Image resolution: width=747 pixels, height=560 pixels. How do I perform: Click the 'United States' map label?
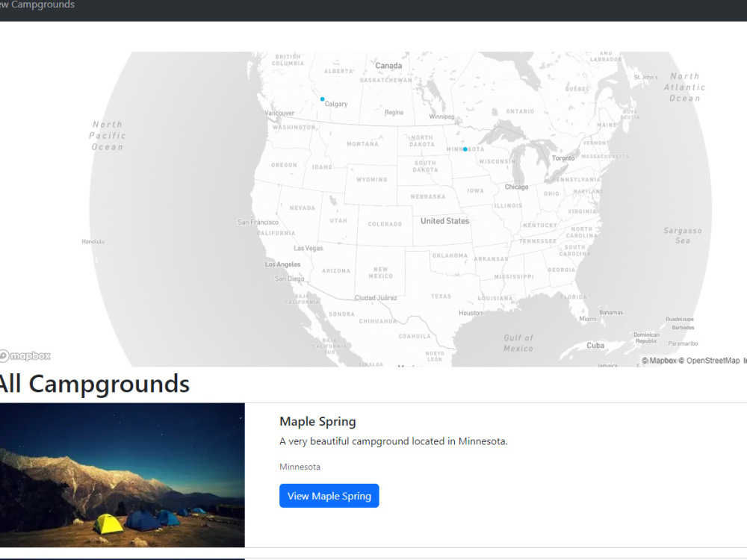click(x=445, y=221)
